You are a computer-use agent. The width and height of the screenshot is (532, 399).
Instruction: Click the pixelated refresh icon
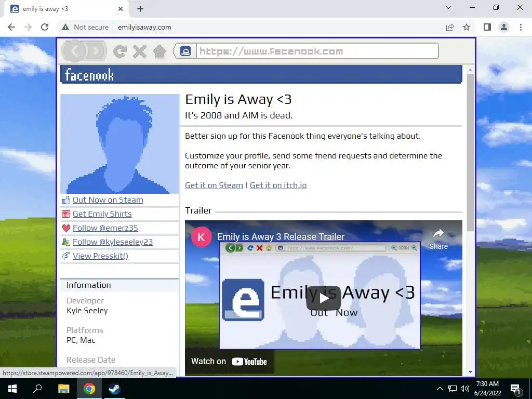click(x=120, y=51)
